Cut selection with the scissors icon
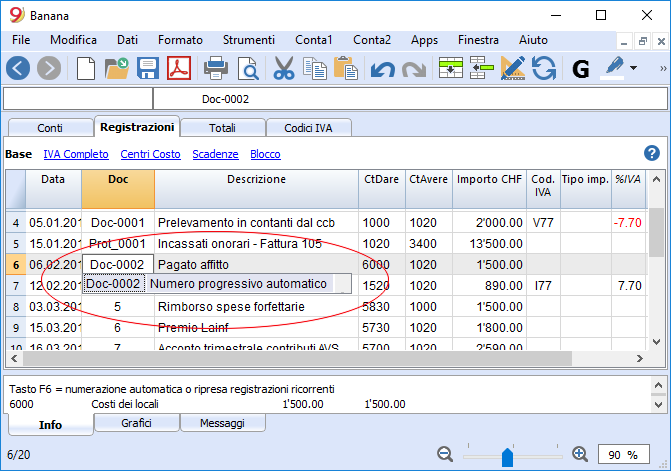The height and width of the screenshot is (471, 671). [x=284, y=68]
